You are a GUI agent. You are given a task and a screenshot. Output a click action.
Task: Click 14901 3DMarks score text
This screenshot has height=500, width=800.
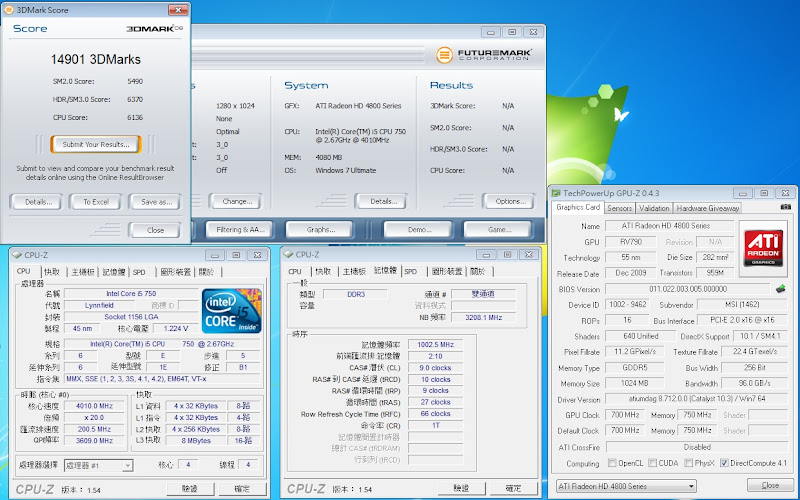pos(95,60)
